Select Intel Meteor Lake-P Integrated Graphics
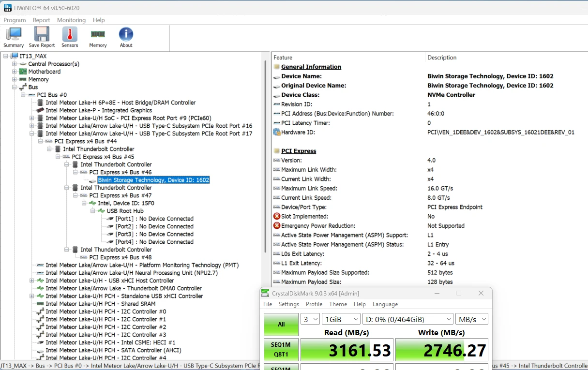 point(99,110)
